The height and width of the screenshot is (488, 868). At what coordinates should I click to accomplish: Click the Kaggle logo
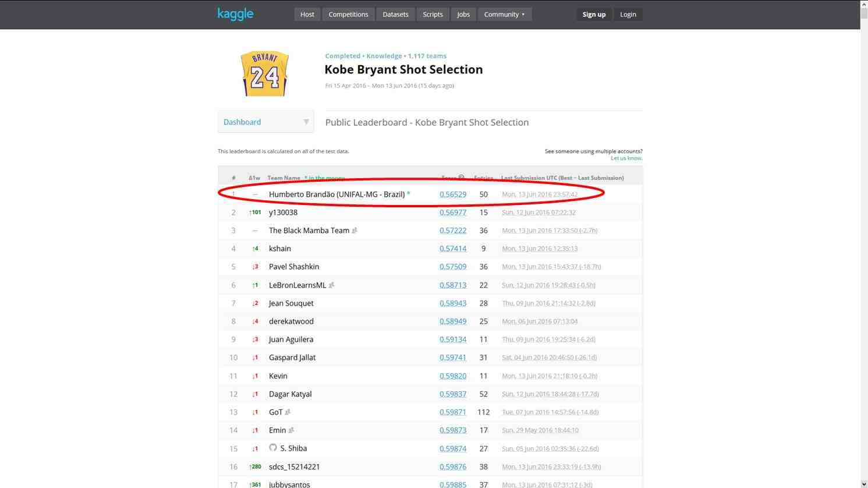235,14
